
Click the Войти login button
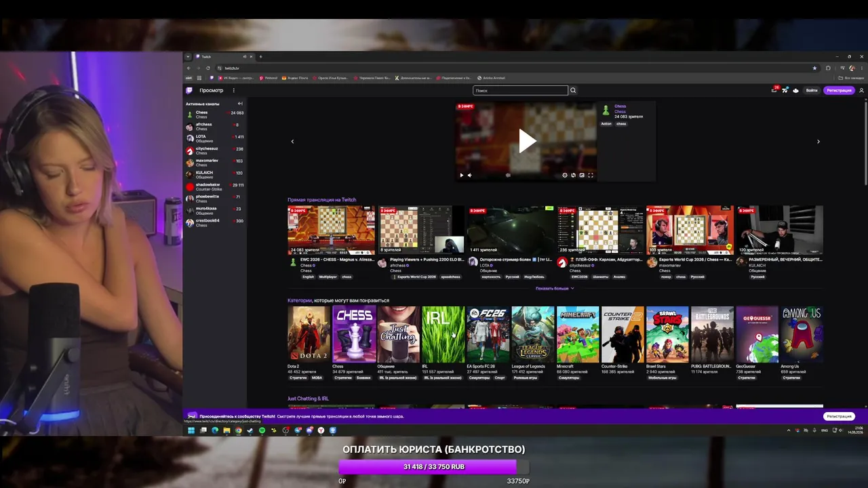click(812, 90)
